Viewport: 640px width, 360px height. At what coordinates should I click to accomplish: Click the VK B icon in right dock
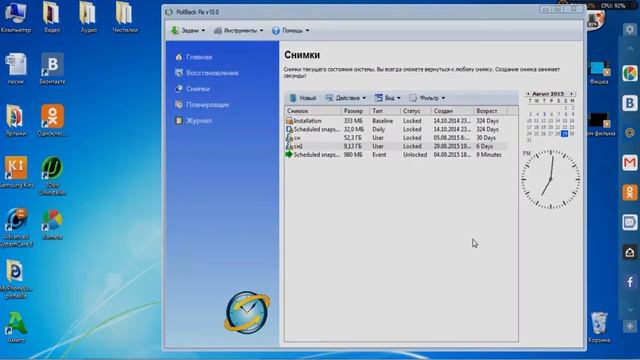click(x=630, y=103)
